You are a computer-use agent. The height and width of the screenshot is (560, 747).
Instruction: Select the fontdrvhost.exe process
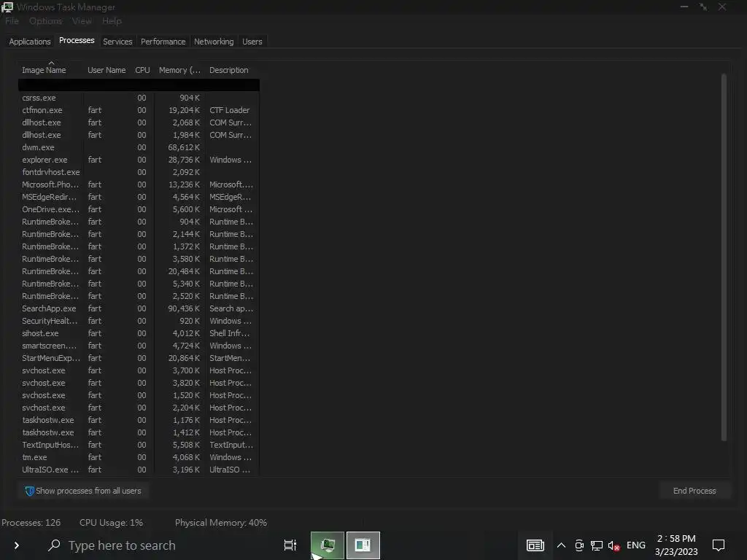tap(139, 172)
